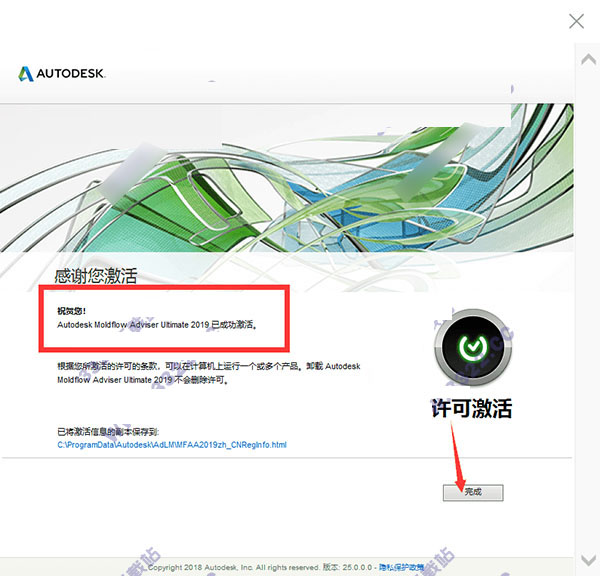Open the 隐私保护政策 privacy policy link

pos(401,567)
